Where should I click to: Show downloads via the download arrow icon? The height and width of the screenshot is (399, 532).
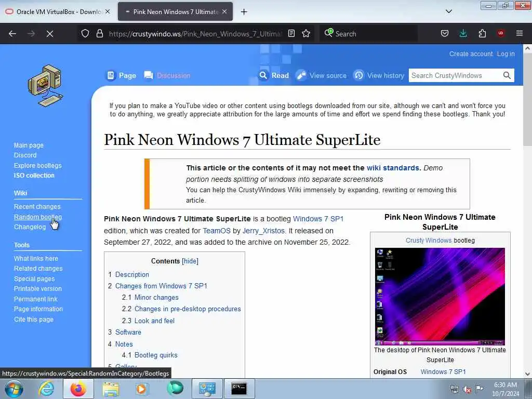pos(463,34)
